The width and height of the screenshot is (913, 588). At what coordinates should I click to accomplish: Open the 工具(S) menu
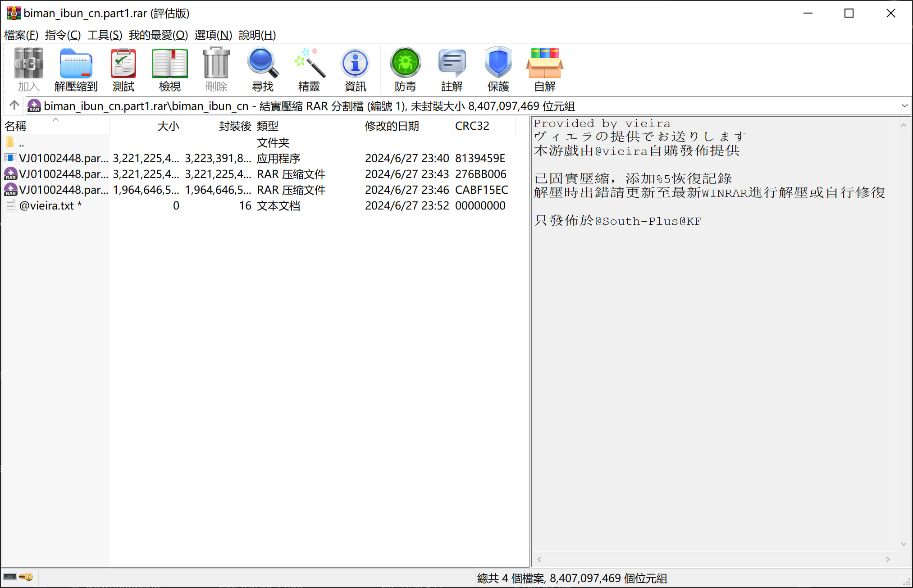105,35
